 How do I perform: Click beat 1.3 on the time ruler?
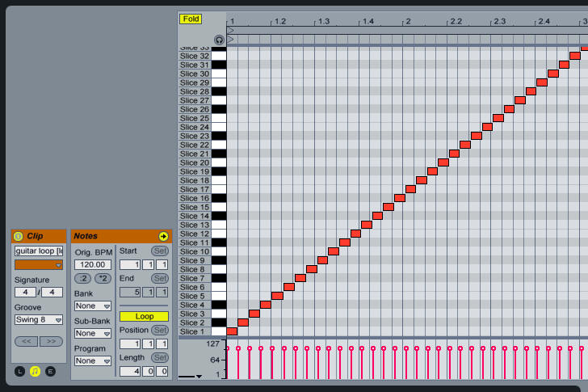[324, 21]
